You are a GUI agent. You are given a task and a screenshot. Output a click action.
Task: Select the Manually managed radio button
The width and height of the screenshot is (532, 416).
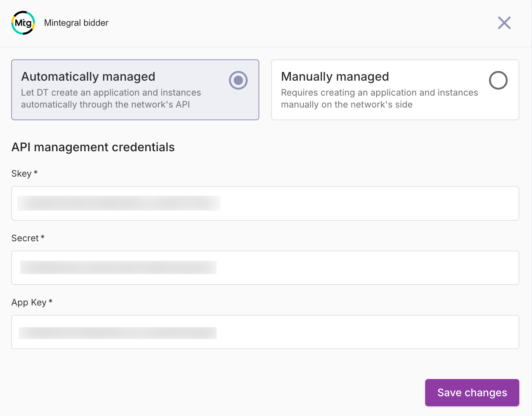(498, 80)
